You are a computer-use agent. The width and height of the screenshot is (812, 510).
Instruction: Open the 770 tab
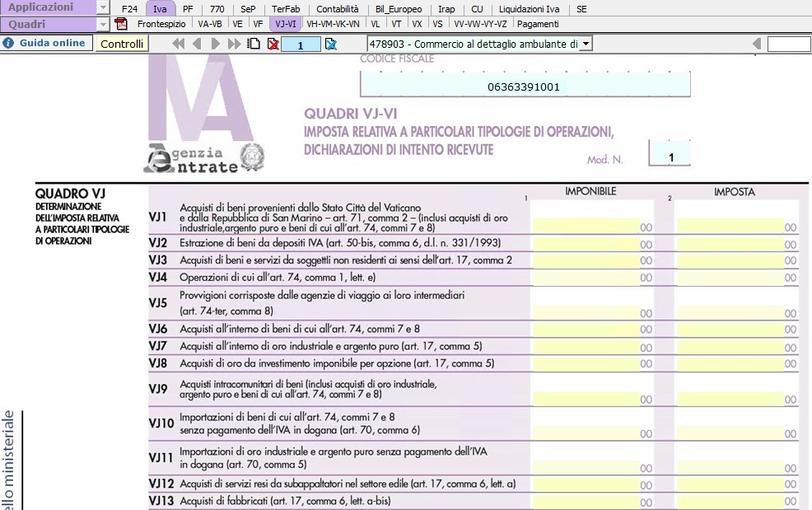coord(217,9)
